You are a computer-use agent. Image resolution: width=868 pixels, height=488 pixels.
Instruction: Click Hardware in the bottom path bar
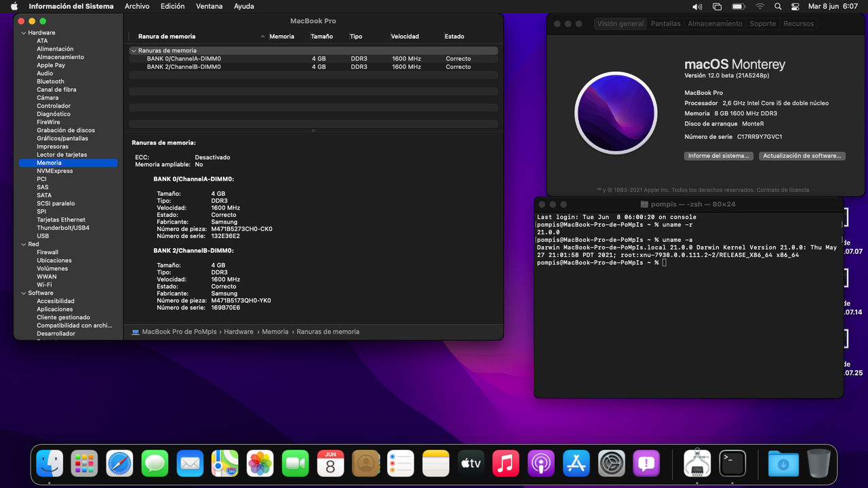coord(239,331)
